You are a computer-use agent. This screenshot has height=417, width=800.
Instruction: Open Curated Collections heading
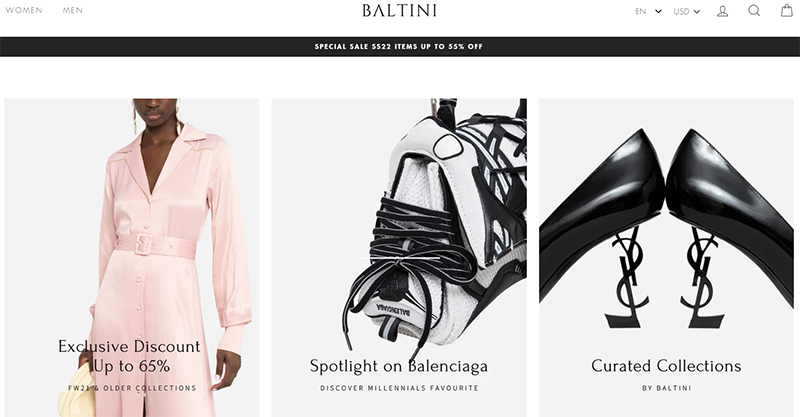(x=666, y=366)
